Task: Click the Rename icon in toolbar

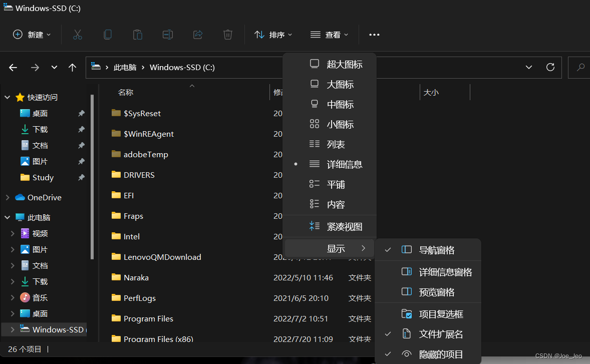Action: pyautogui.click(x=168, y=35)
